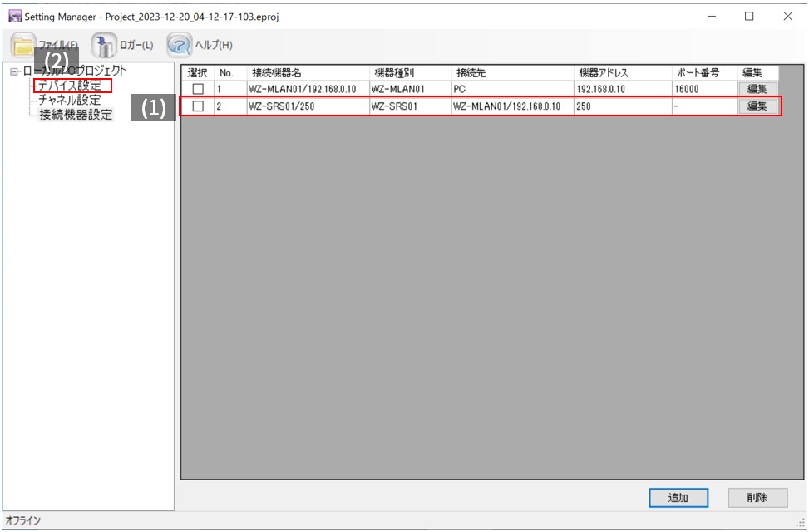Select the 250 device address cell
Viewport: 809px width, 532px height.
click(x=623, y=106)
